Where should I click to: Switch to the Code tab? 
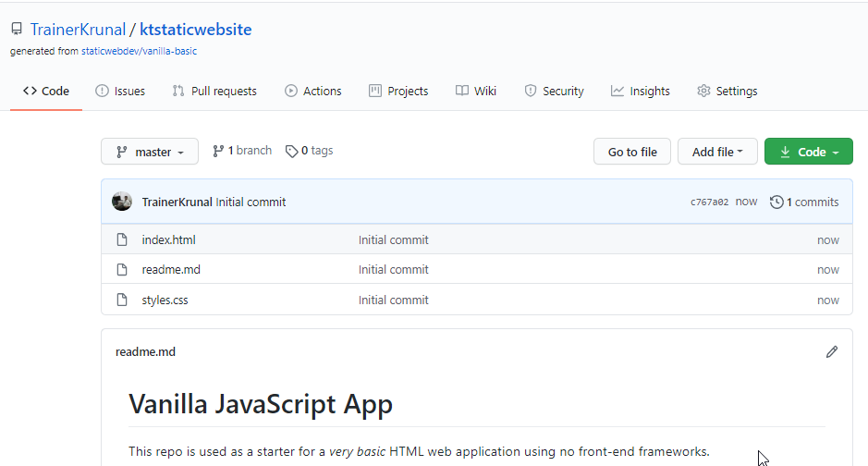coord(46,91)
